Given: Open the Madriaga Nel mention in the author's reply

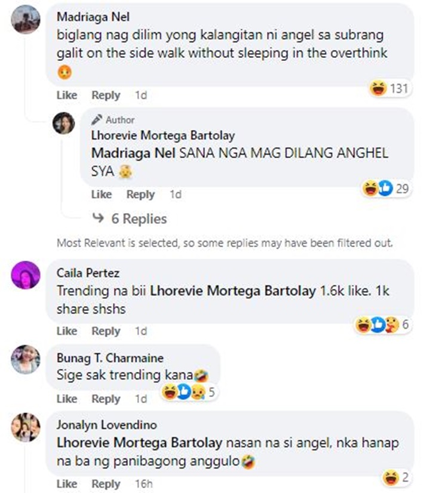Looking at the screenshot, I should pos(133,153).
